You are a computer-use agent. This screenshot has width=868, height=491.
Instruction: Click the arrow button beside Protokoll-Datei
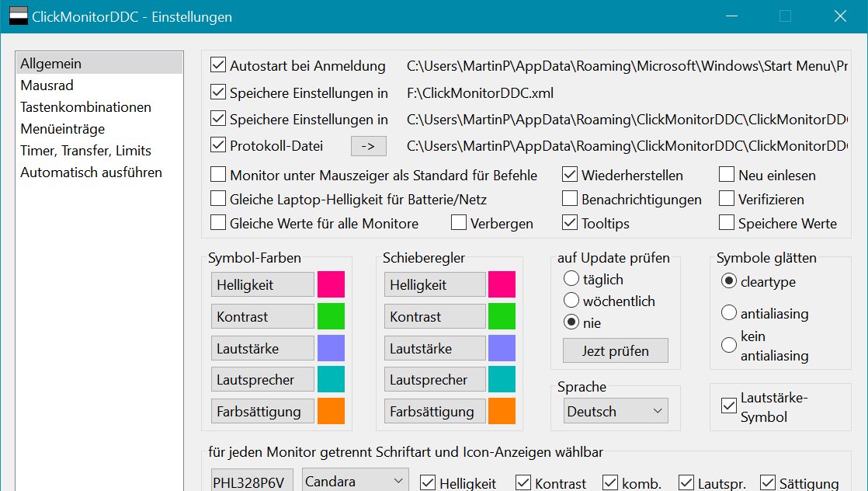(x=368, y=145)
